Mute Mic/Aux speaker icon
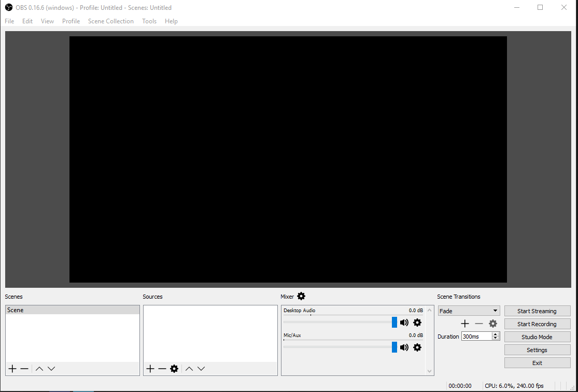The image size is (578, 392). pyautogui.click(x=404, y=347)
